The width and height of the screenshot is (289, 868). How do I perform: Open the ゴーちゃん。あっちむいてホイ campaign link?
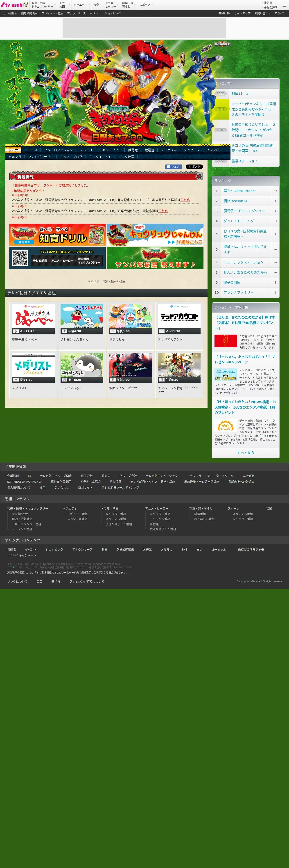[x=245, y=359]
